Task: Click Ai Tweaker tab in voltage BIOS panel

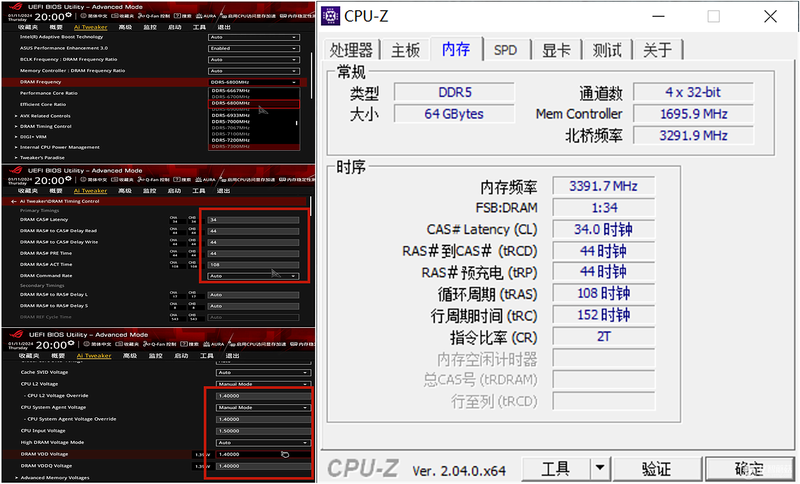Action: click(x=94, y=355)
